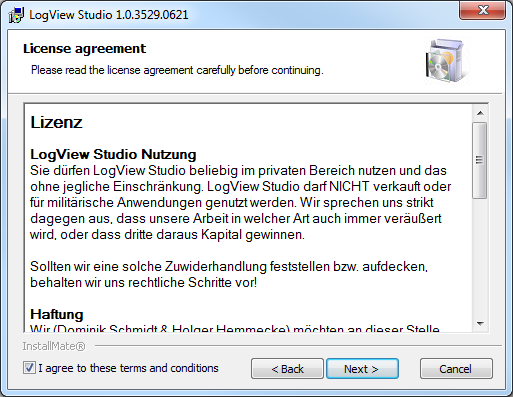
Task: Click the "Haftung" section heading
Action: (57, 314)
